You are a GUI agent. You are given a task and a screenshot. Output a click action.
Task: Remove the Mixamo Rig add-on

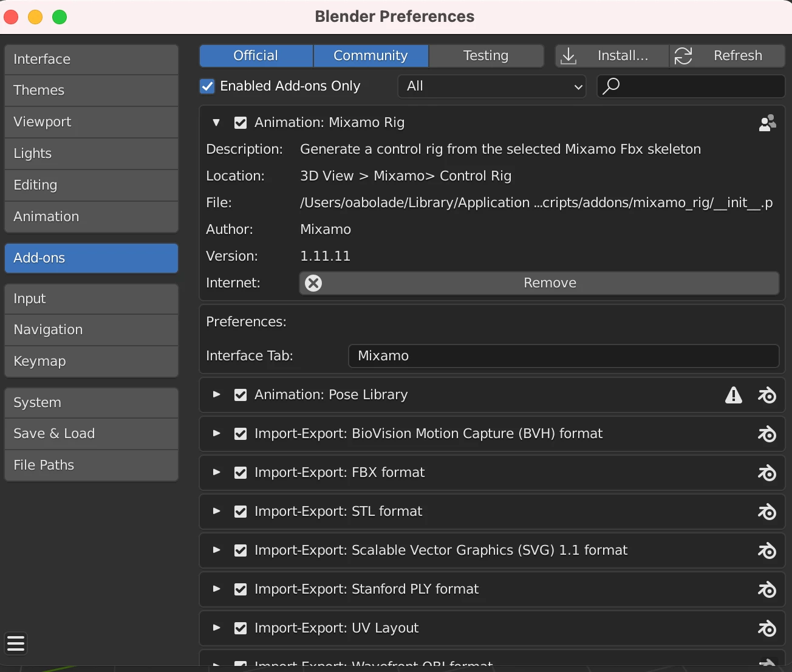539,283
